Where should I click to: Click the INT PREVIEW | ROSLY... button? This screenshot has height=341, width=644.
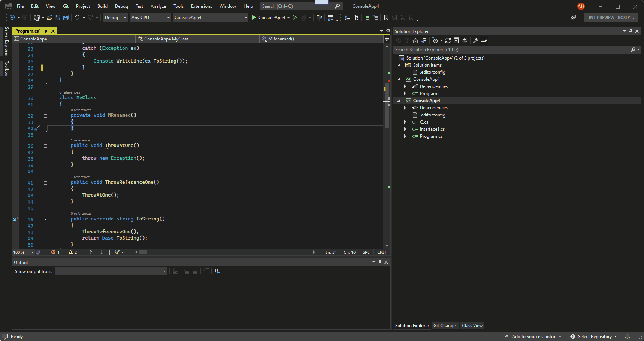pyautogui.click(x=611, y=18)
